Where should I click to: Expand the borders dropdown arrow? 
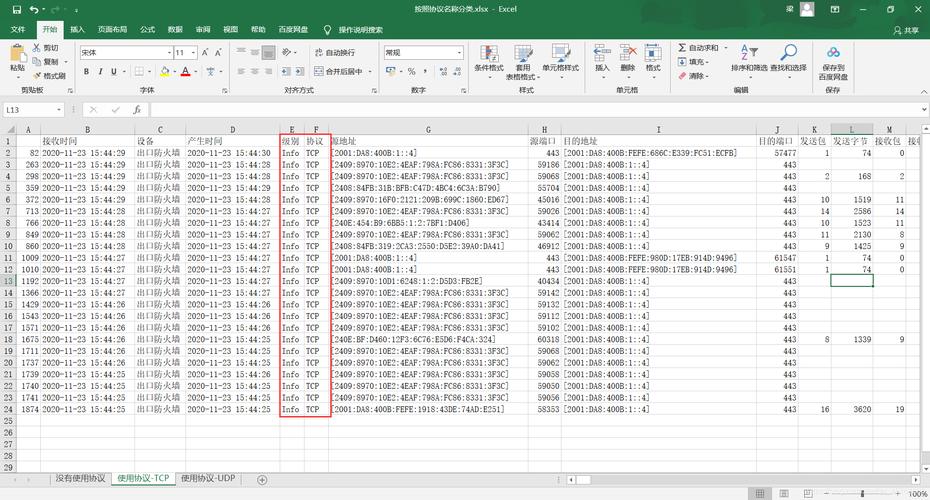coord(149,71)
